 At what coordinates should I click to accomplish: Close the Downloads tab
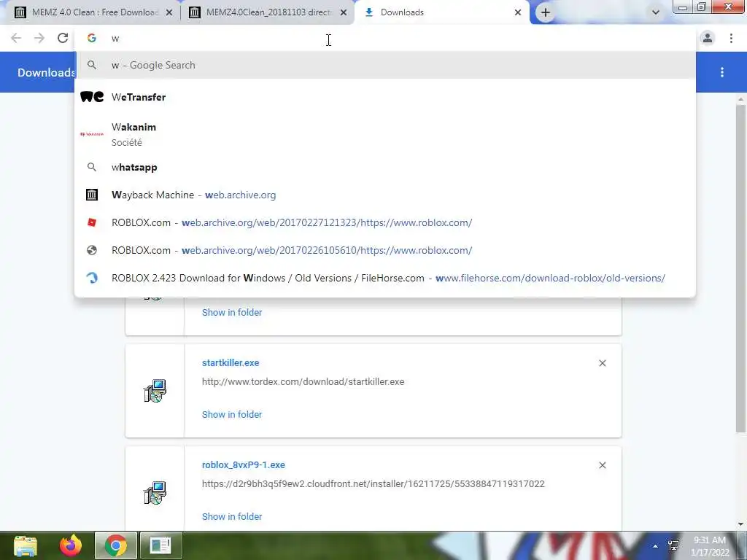point(518,13)
